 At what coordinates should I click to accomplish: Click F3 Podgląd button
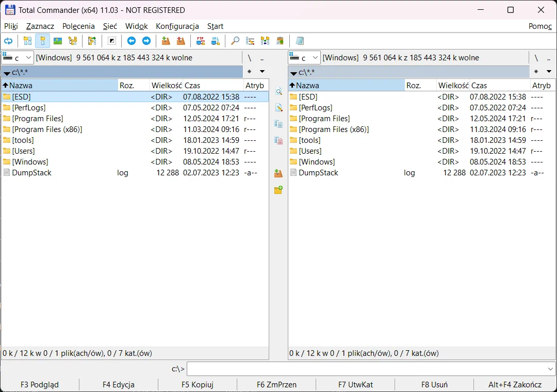coord(39,385)
